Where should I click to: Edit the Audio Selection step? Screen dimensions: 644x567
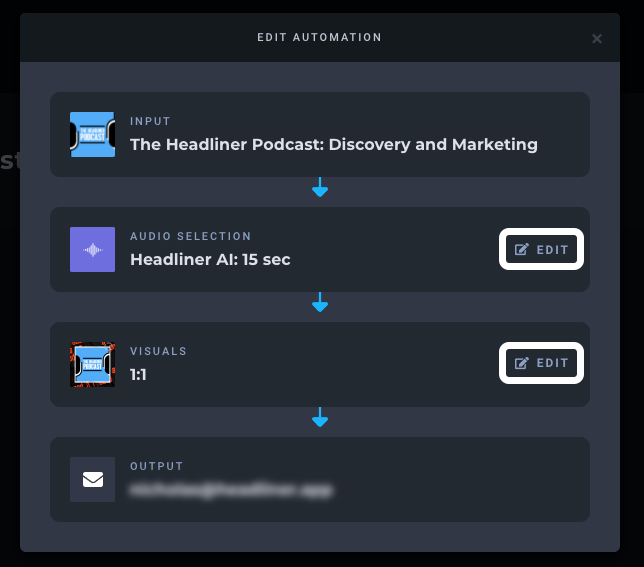point(541,249)
